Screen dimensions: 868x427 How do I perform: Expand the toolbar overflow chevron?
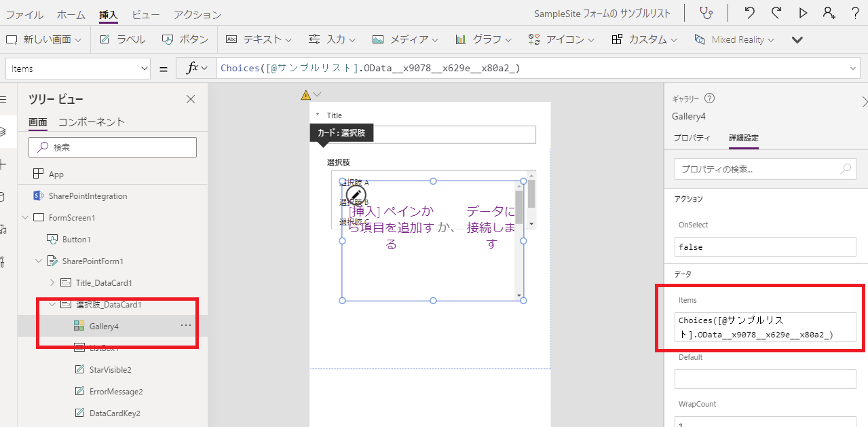797,40
